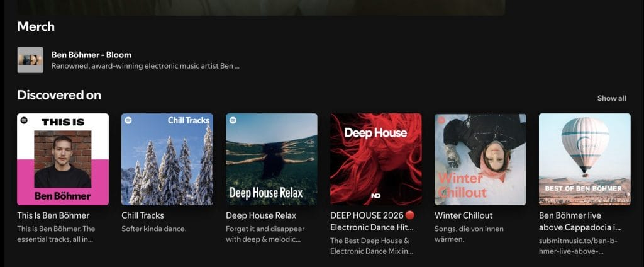Screen dimensions: 644x267
Task: Click the Ben Böhmer - Bloom merch title
Action: (91, 55)
